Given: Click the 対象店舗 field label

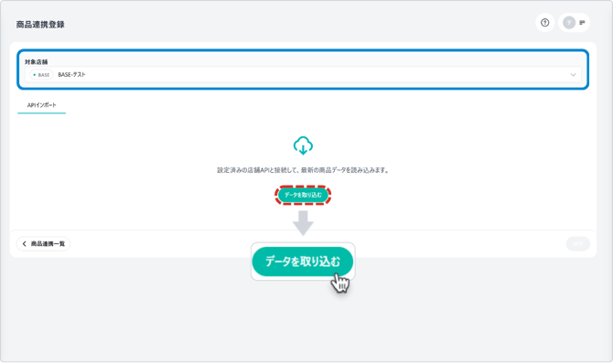Looking at the screenshot, I should coord(37,62).
